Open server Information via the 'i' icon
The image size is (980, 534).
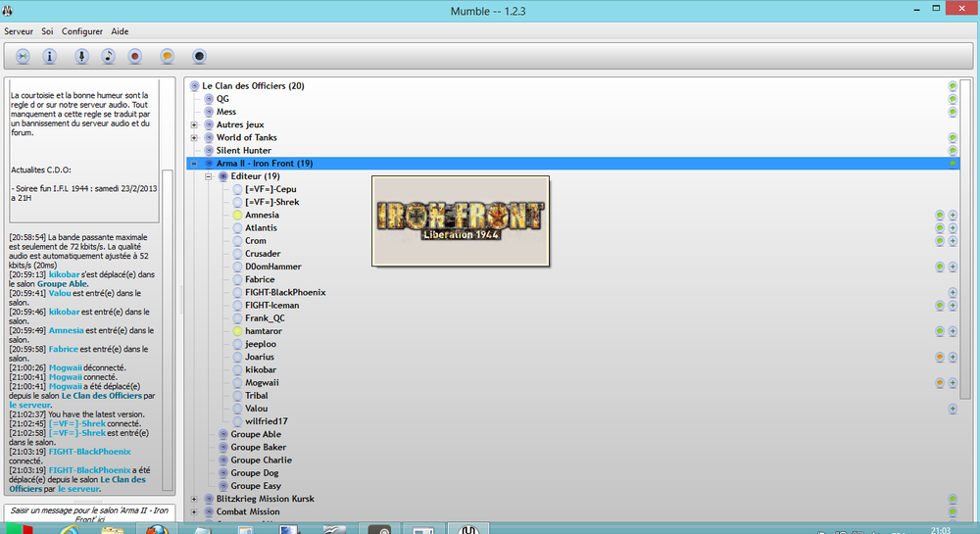point(49,56)
